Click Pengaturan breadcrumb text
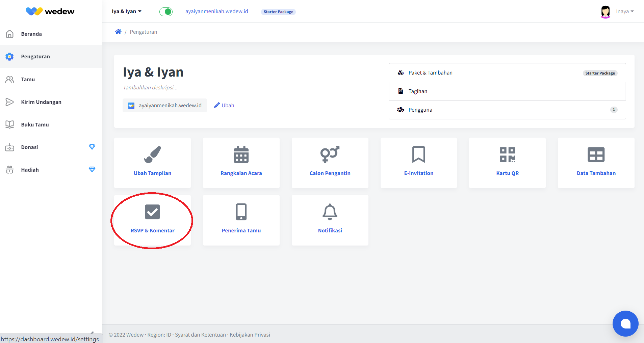644x343 pixels. click(144, 32)
